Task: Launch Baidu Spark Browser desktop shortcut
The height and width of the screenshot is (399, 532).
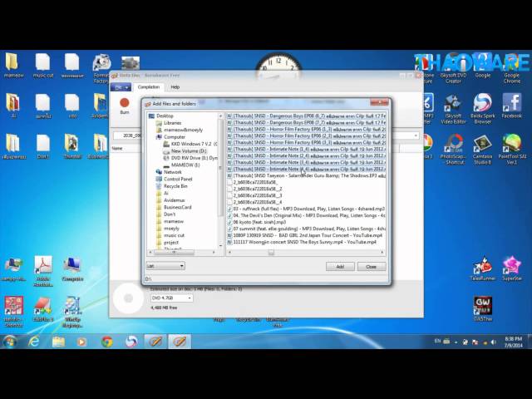Action: point(482,109)
